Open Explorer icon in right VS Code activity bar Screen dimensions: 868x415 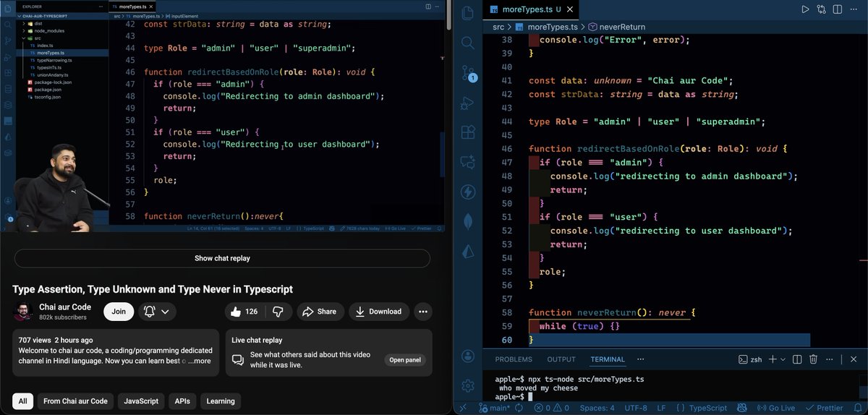click(468, 13)
